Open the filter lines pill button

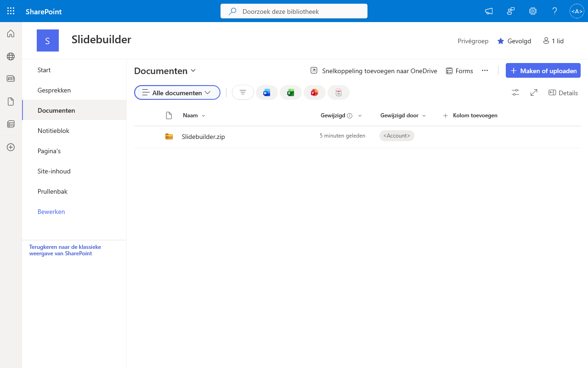tap(243, 92)
